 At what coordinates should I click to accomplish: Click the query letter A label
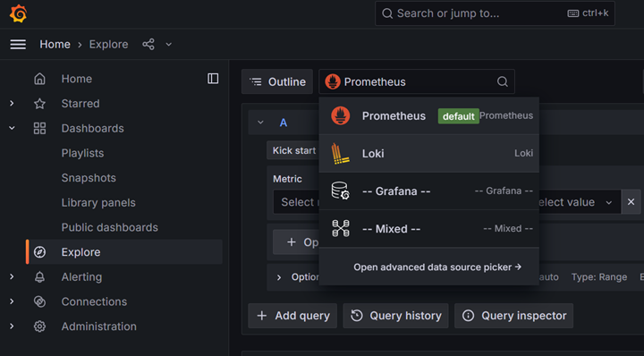(284, 123)
